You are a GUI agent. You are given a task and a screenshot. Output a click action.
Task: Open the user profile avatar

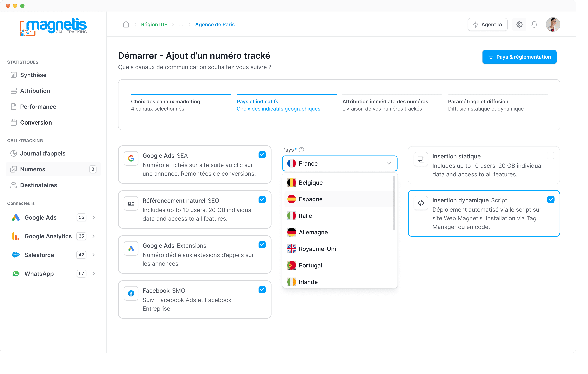553,24
